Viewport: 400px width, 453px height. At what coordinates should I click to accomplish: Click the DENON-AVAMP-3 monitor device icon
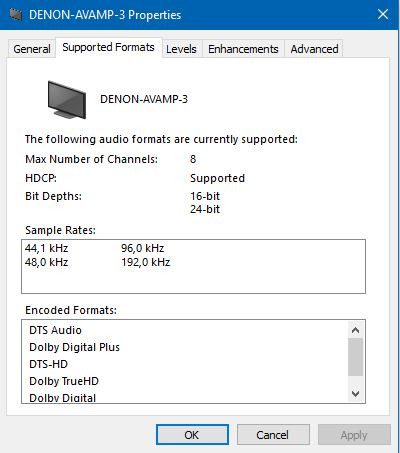67,99
